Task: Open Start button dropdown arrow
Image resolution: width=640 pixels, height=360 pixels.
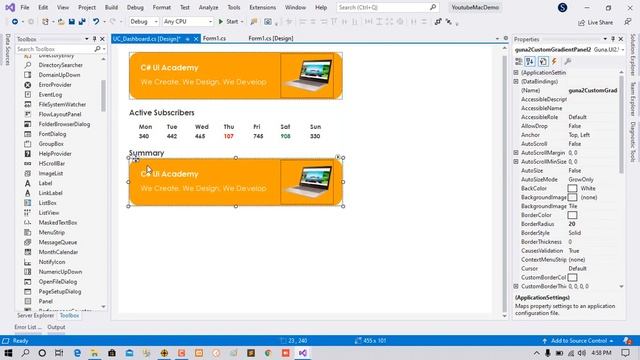Action: click(x=242, y=22)
